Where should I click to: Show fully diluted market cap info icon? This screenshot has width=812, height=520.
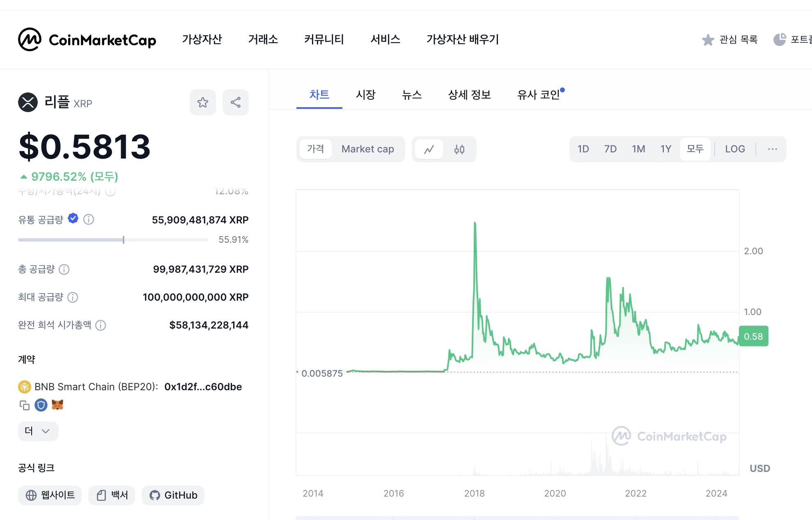101,325
